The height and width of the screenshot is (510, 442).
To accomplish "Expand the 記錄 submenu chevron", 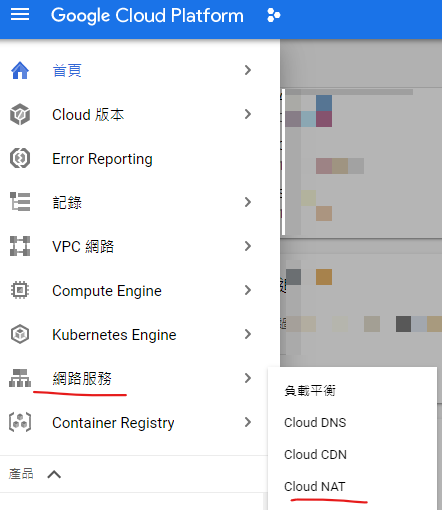I will coord(248,202).
